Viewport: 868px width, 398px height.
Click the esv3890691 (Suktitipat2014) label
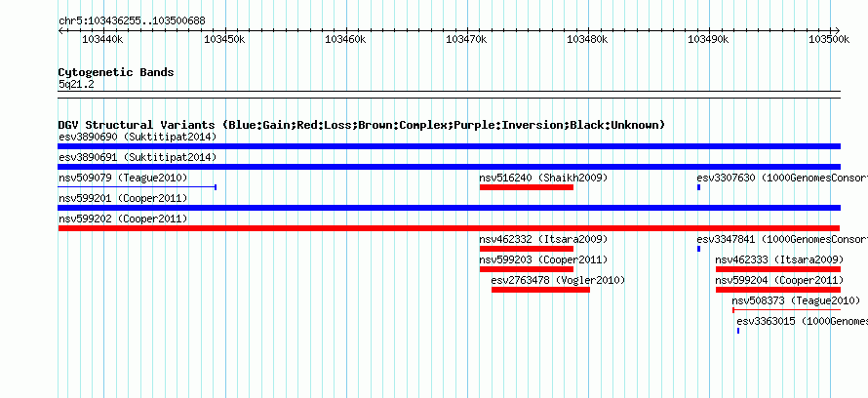click(138, 157)
